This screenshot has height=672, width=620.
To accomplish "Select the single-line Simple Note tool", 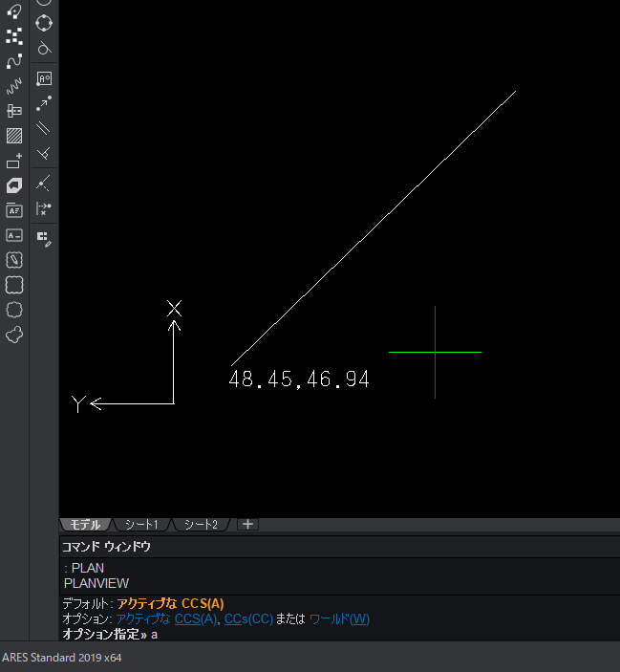I will 14,235.
